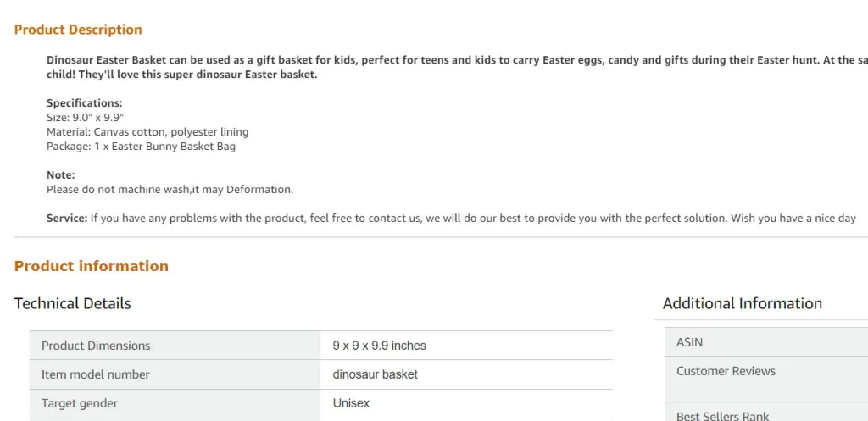Image resolution: width=868 pixels, height=421 pixels.
Task: Click the Customer Reviews row label
Action: pos(726,371)
